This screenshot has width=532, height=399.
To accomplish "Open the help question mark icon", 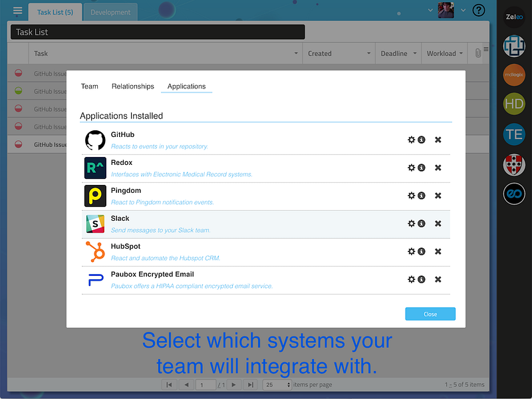I will point(479,10).
